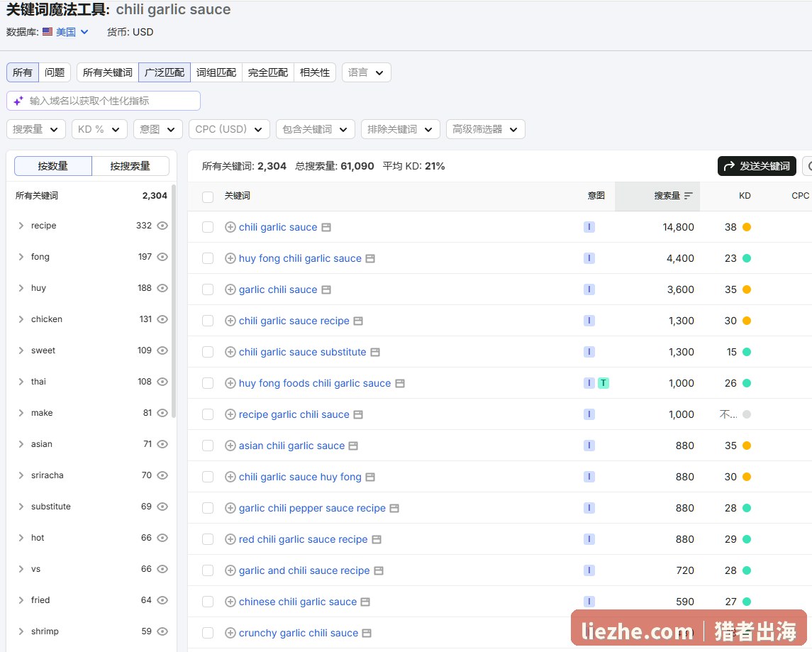Open SERP icon for 'chili garlic sauce recipe'
Image resolution: width=812 pixels, height=652 pixels.
[358, 321]
